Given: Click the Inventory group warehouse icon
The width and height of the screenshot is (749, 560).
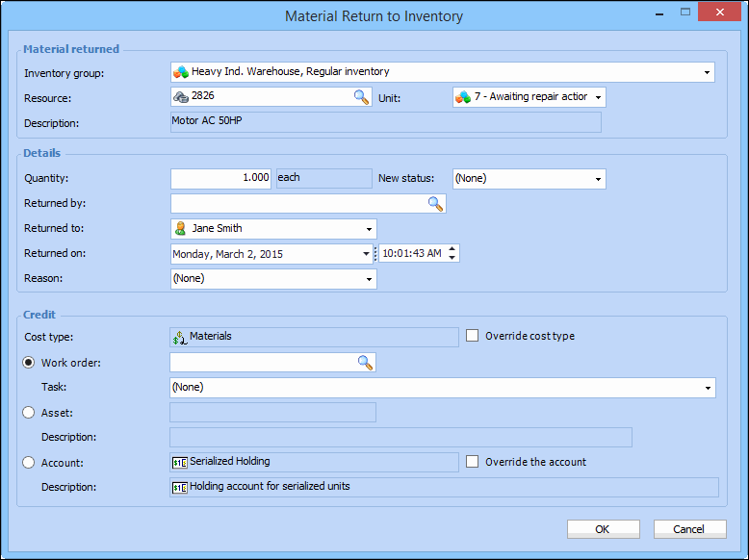Looking at the screenshot, I should 180,71.
